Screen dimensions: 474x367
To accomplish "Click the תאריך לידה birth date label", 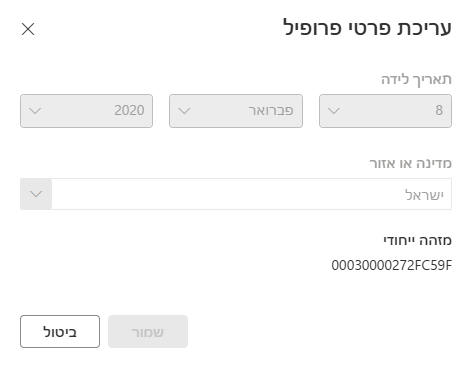I will point(416,79).
